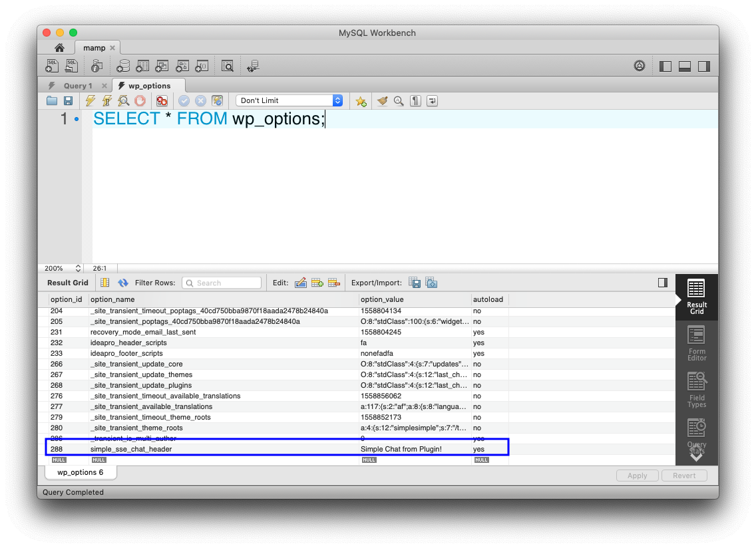Create a new function icon
The width and height of the screenshot is (756, 548).
[202, 66]
